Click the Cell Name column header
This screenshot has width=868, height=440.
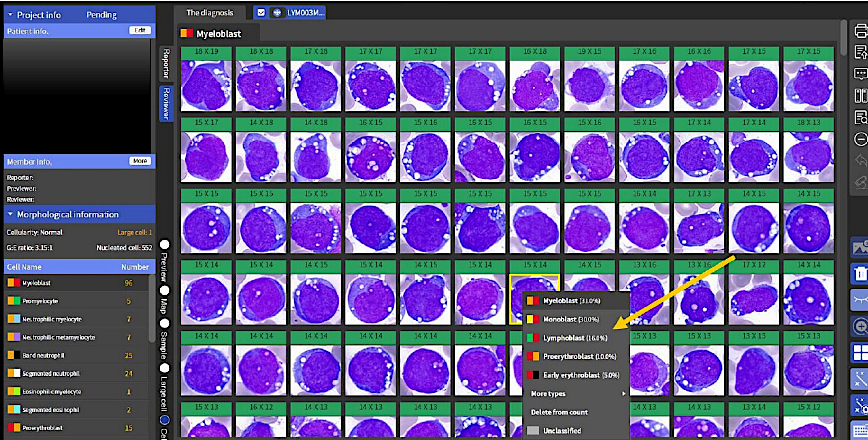click(24, 267)
